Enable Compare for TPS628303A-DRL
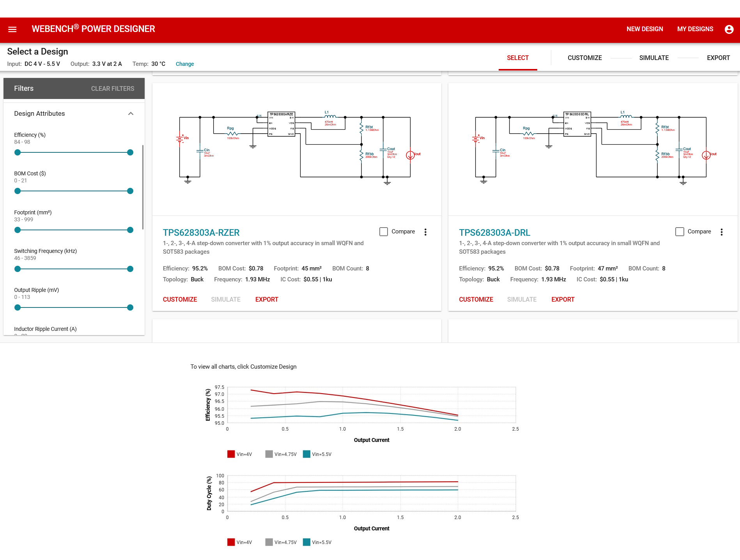This screenshot has width=740, height=560. [x=680, y=231]
